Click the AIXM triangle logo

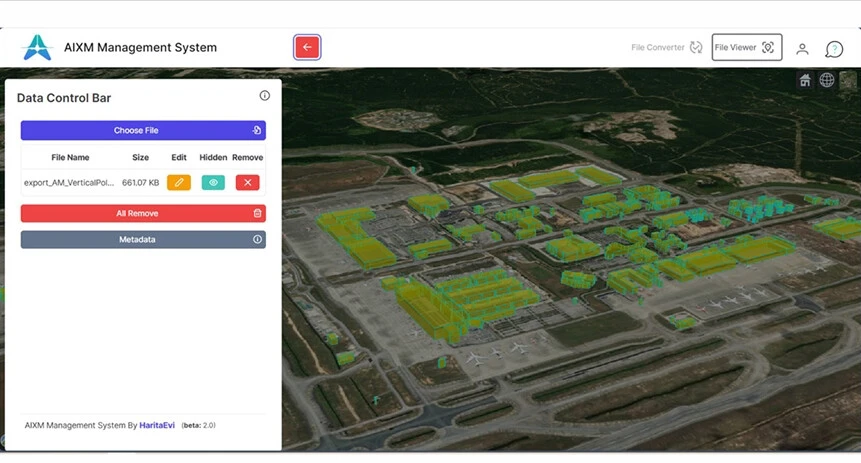click(37, 47)
